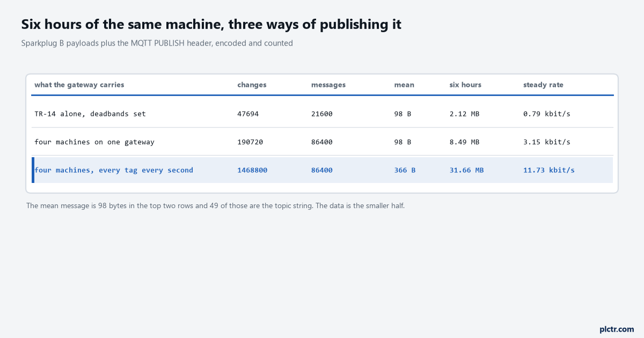
Task: Click the 11.73 kbit/s cell
Action: [x=549, y=170]
